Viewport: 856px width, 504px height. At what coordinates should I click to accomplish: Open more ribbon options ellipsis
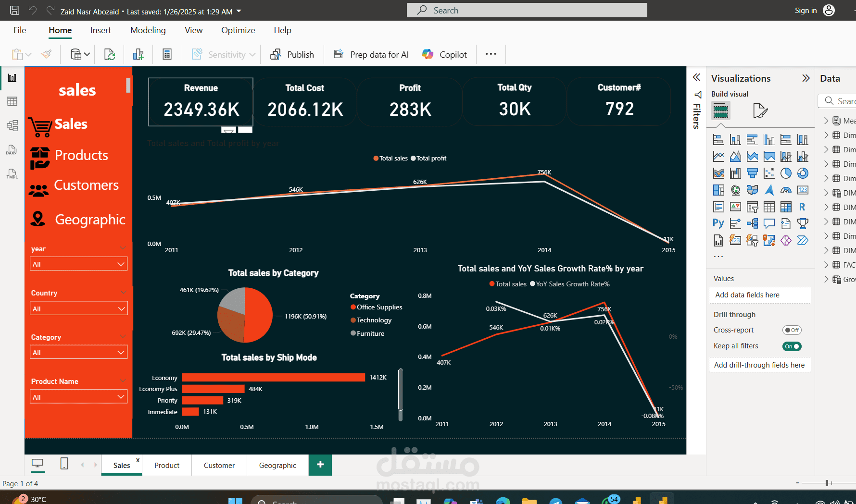pos(491,54)
